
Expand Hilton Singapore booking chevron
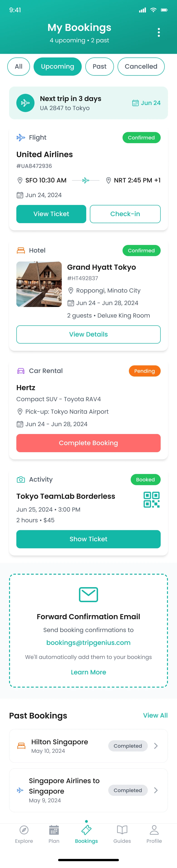[156, 746]
